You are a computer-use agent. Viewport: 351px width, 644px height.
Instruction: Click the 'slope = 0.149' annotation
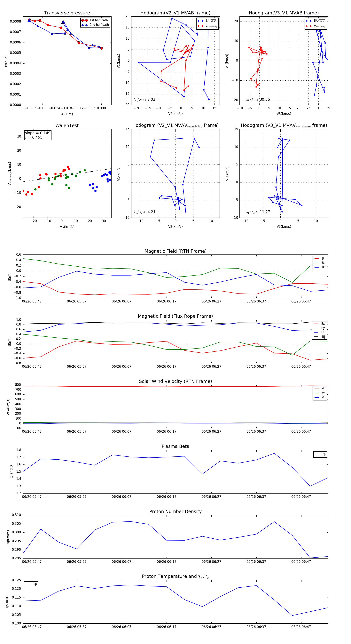38,133
